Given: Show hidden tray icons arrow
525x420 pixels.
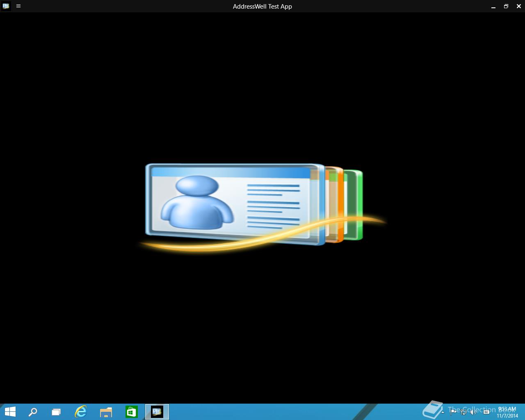Looking at the screenshot, I should click(x=443, y=412).
